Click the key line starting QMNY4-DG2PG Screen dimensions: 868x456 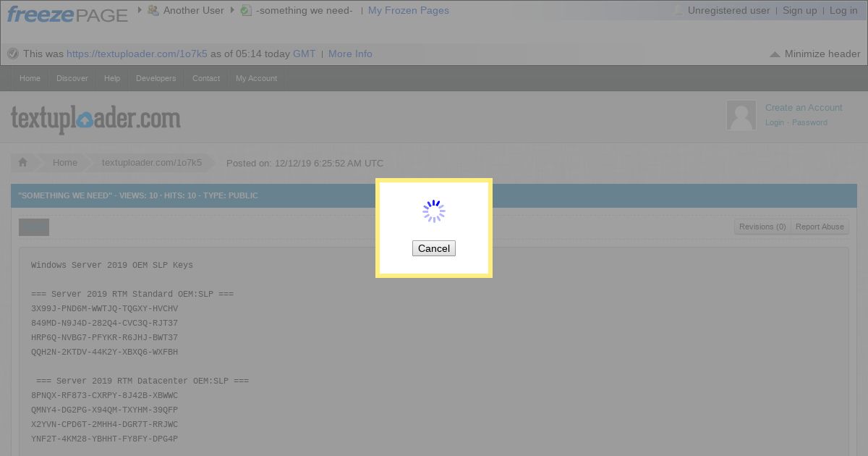click(x=104, y=410)
